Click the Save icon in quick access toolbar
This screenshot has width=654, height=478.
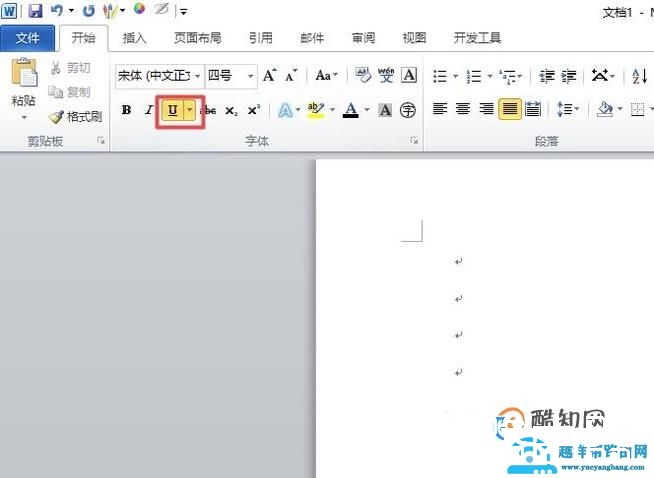click(35, 10)
